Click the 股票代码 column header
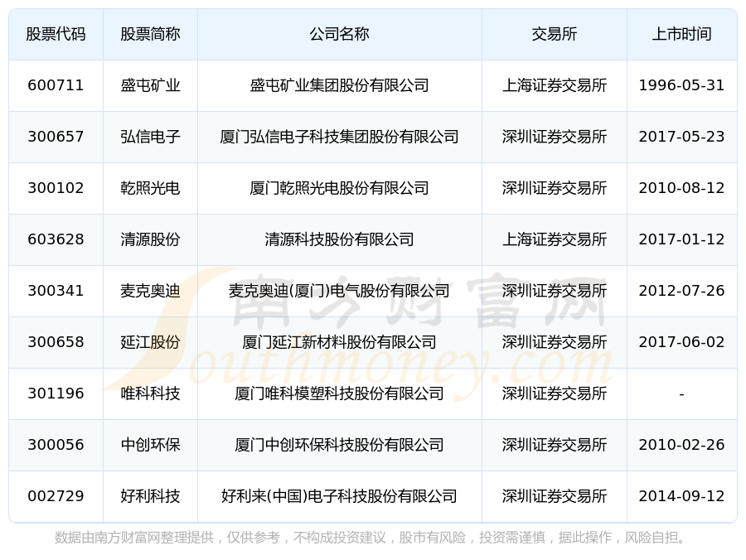The width and height of the screenshot is (746, 560). pos(56,34)
